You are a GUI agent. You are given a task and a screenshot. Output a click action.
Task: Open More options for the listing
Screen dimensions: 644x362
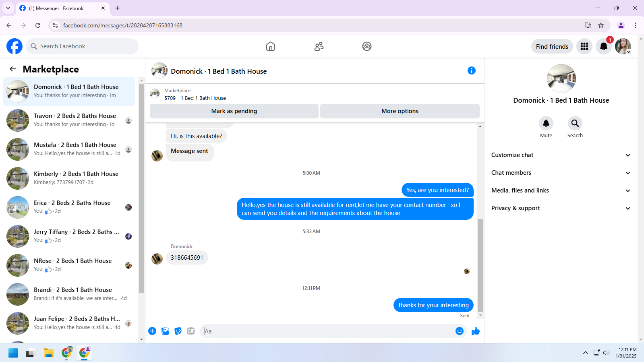point(400,111)
